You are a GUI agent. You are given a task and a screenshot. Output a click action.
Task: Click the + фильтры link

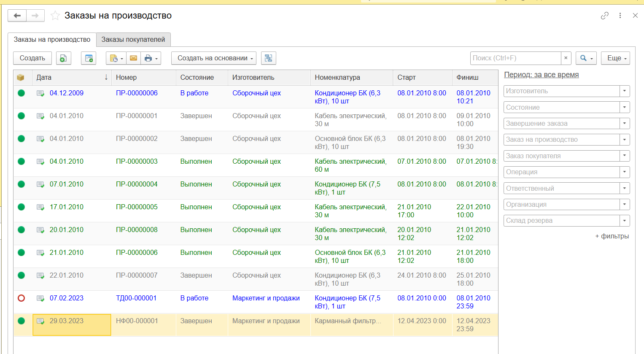[x=612, y=236]
